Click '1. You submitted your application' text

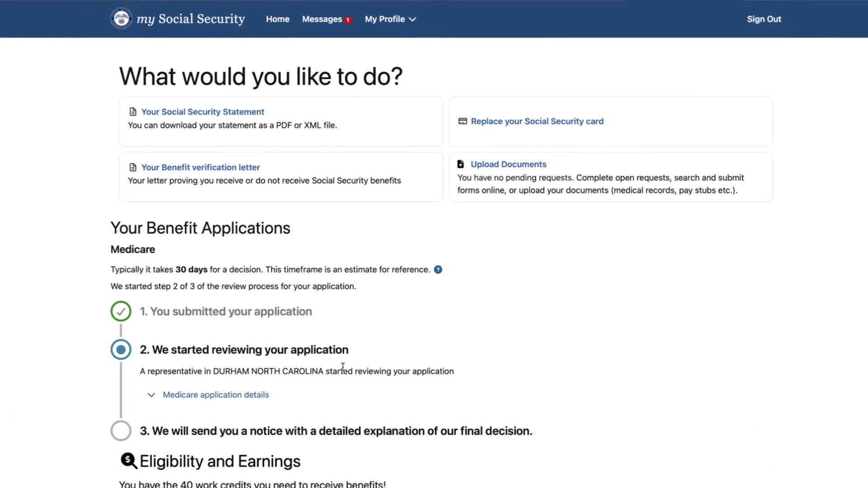(226, 311)
